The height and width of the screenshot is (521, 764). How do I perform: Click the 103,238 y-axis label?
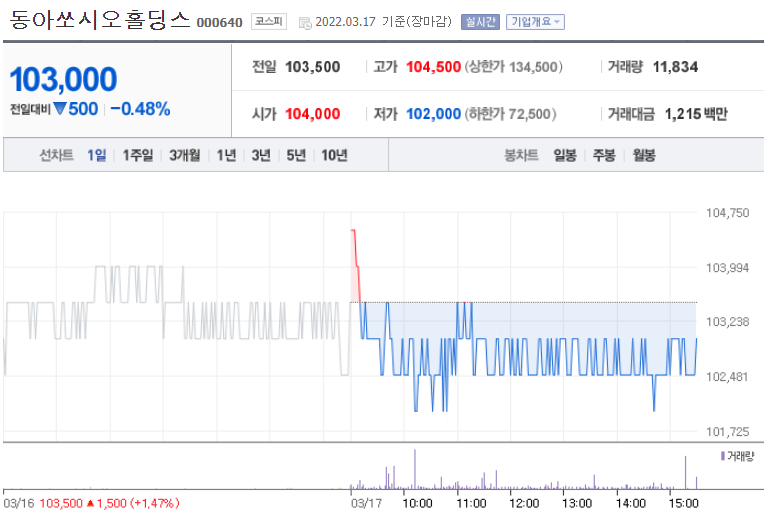tap(727, 322)
